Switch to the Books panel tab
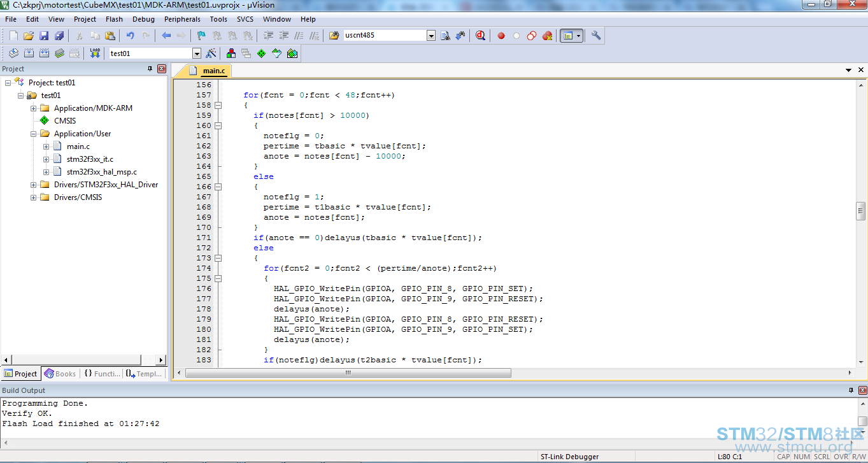This screenshot has width=868, height=463. tap(60, 374)
